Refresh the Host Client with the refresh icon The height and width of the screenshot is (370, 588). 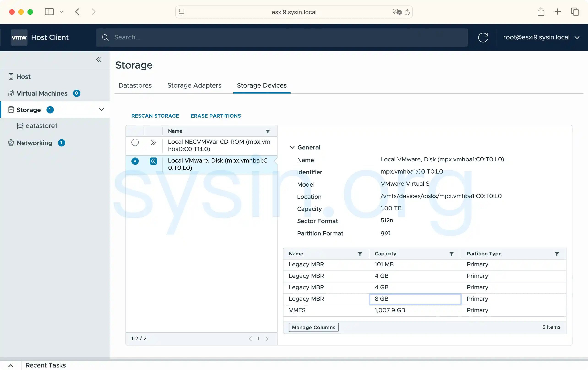click(483, 37)
